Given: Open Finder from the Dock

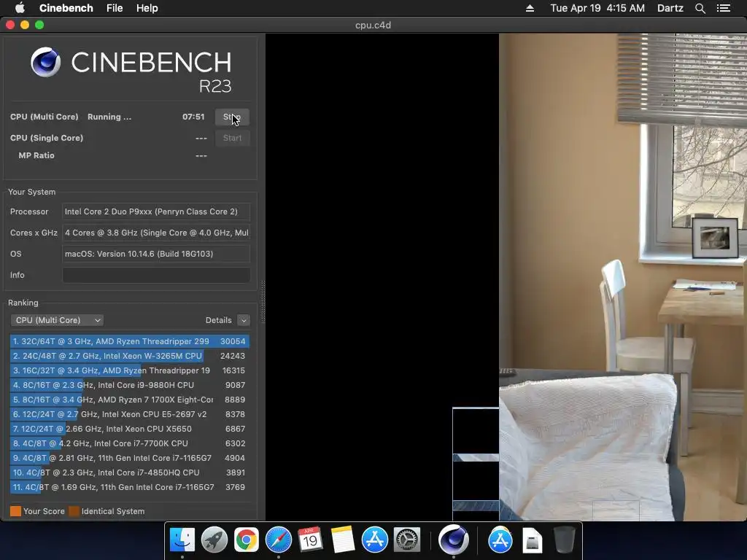Looking at the screenshot, I should [182, 540].
